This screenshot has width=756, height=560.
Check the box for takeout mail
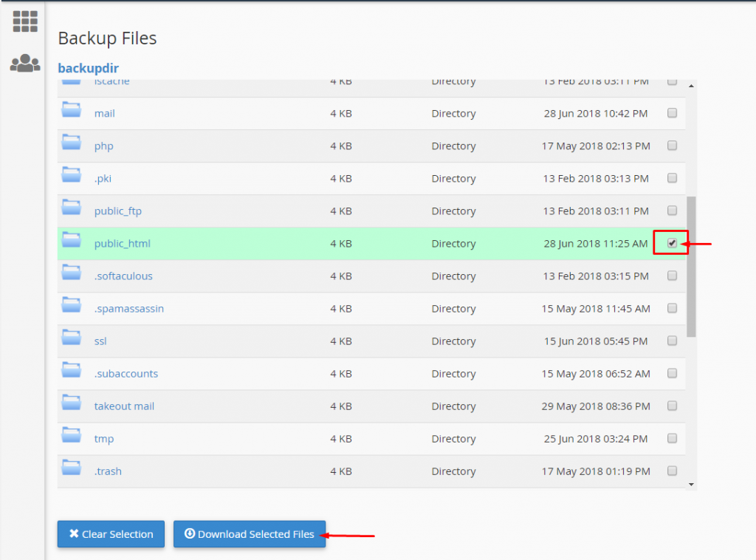pyautogui.click(x=672, y=406)
